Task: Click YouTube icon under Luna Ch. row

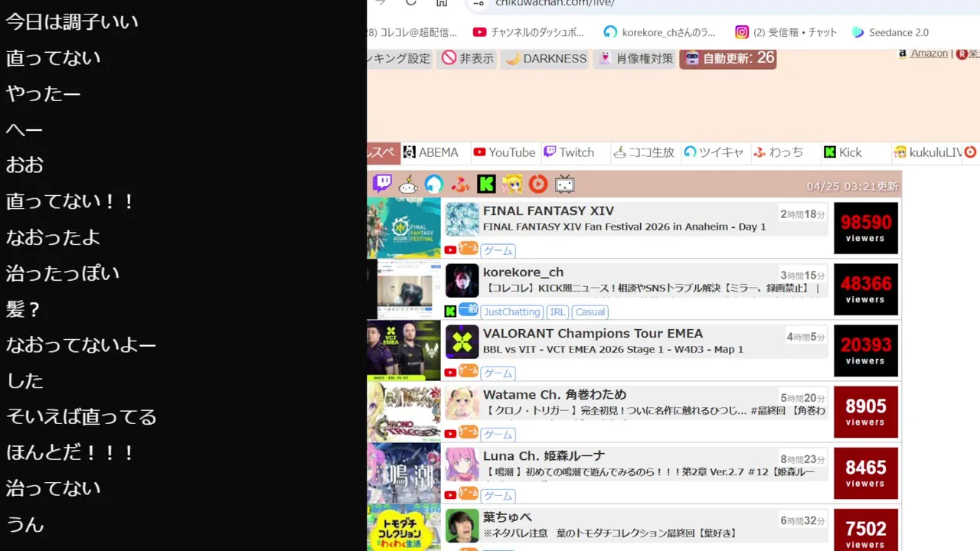Action: tap(450, 495)
